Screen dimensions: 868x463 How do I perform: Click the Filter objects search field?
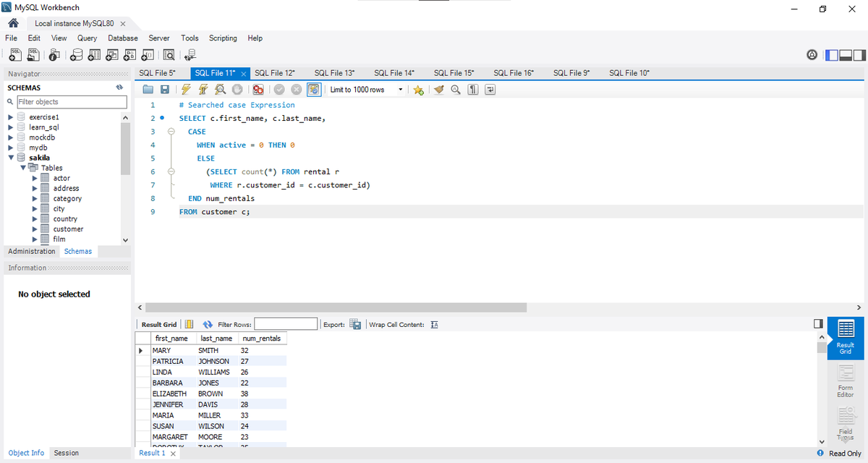pyautogui.click(x=71, y=102)
